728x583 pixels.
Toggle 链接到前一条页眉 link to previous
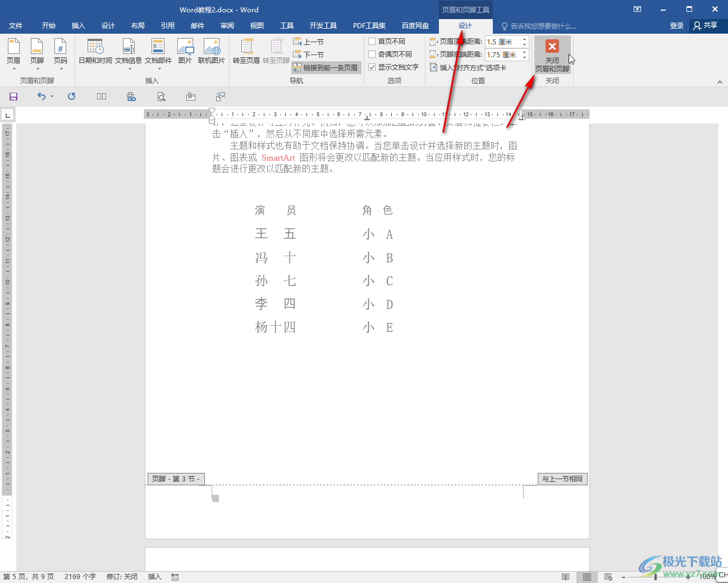[x=326, y=67]
